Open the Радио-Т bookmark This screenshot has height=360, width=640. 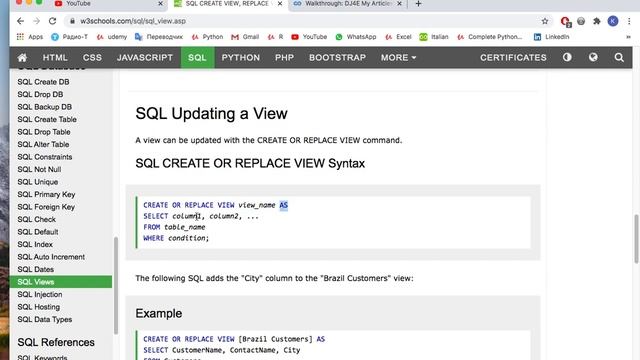point(69,37)
